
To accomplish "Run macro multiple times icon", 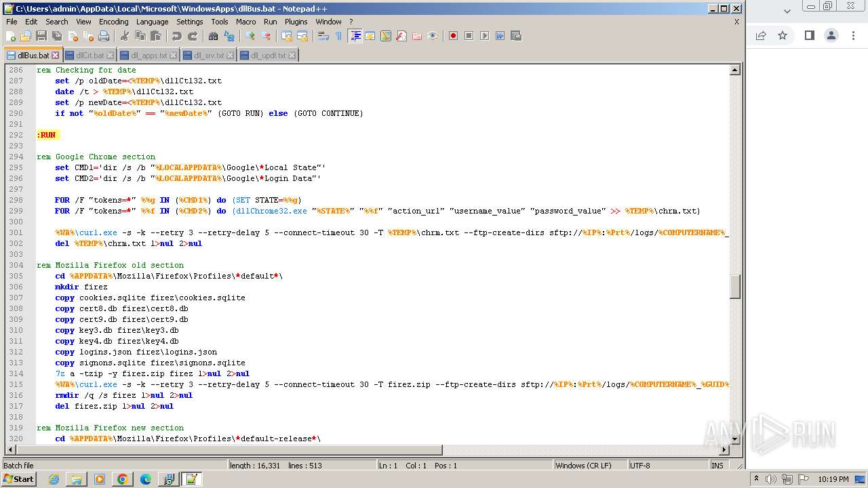I will (500, 36).
